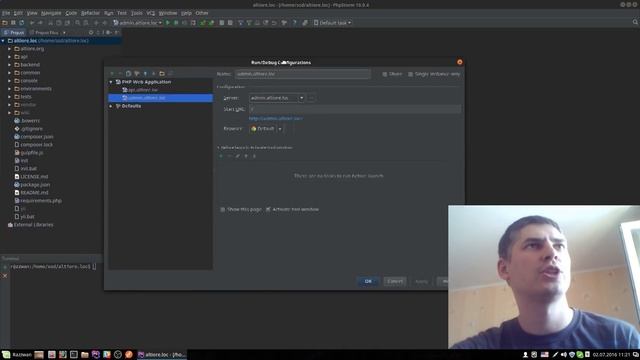This screenshot has height=360, width=640.
Task: Open the taskbar start menu icon
Action: 6,354
